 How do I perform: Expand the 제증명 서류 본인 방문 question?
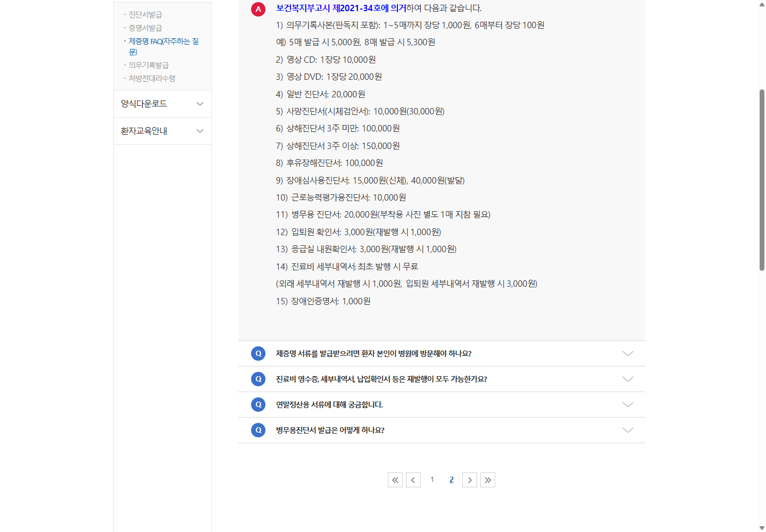(628, 354)
